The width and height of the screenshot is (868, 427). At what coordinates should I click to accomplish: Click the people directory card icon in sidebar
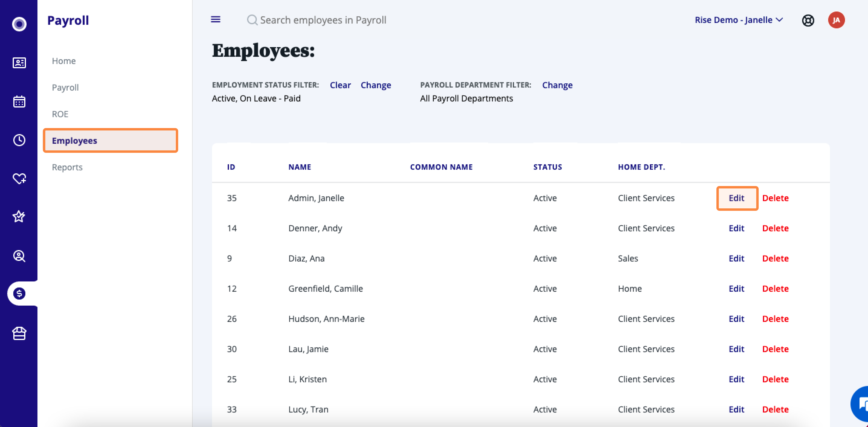pyautogui.click(x=19, y=63)
